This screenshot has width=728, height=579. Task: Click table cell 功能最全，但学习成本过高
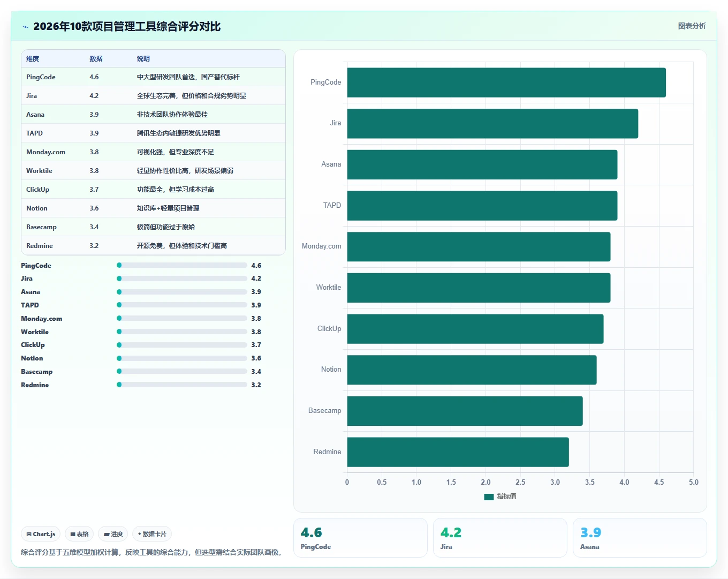point(175,190)
